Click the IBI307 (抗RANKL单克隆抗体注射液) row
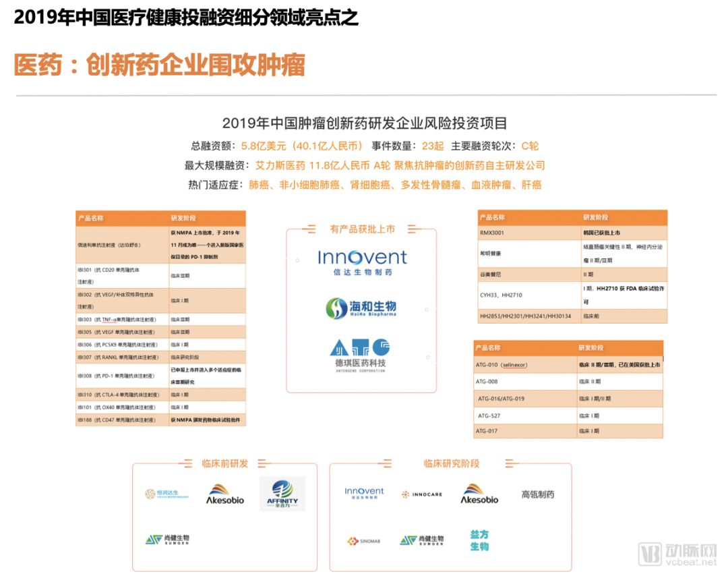 tap(160, 357)
